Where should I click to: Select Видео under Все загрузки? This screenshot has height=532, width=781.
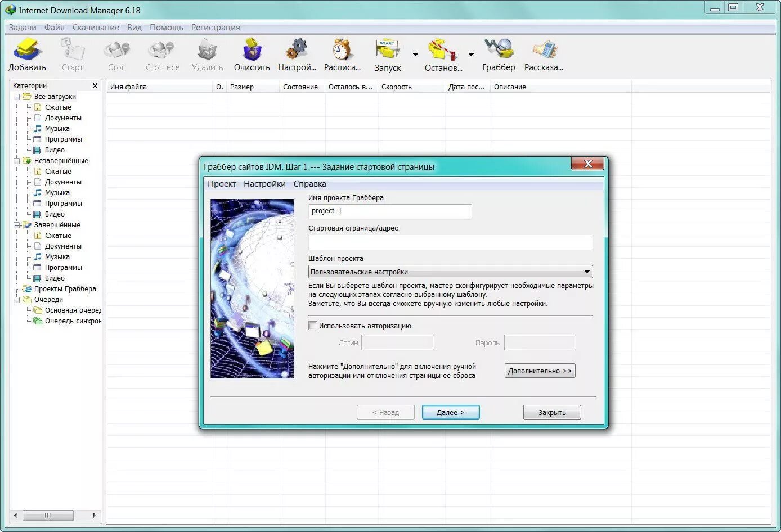point(55,150)
